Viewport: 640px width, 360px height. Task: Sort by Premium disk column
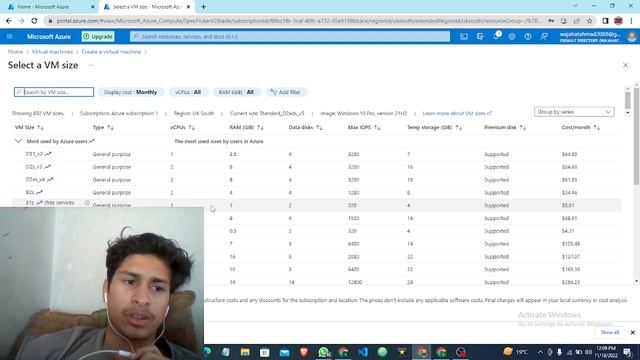pos(505,127)
